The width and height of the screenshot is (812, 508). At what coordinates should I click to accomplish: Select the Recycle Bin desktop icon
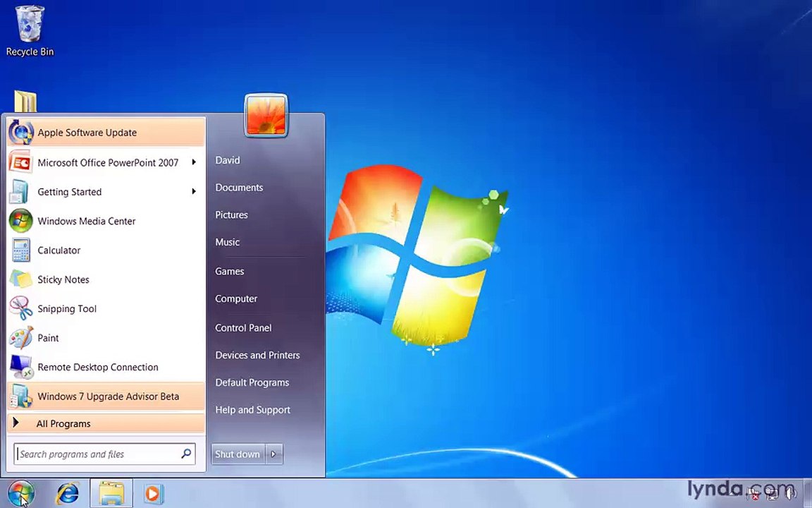(x=30, y=23)
